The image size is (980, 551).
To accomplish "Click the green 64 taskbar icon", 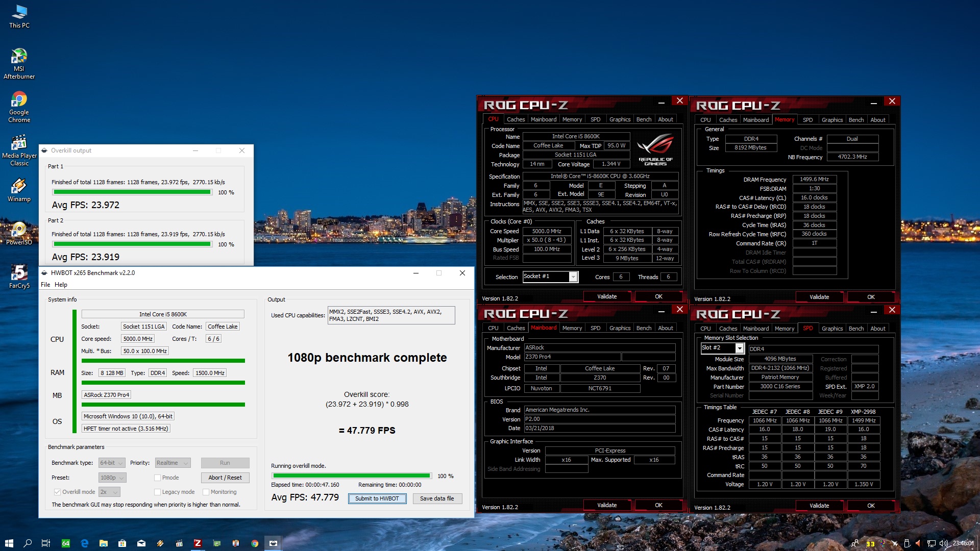I will click(66, 543).
